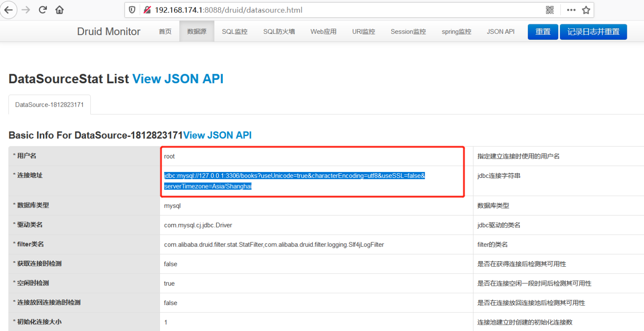Click the 记录日志并重置 button
Viewport: 644px width, 331px height.
point(593,32)
